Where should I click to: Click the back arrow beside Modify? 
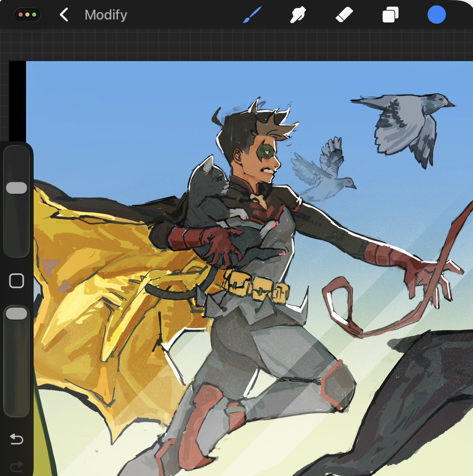(64, 15)
